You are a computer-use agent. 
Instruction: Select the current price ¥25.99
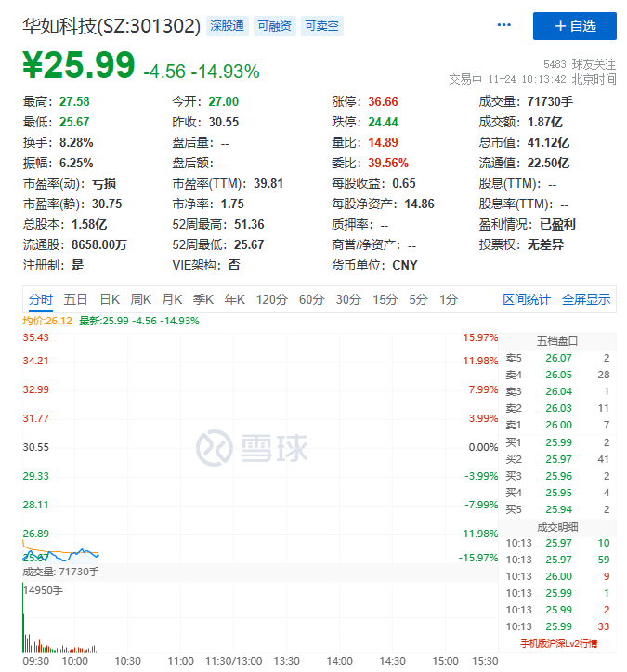[x=79, y=65]
